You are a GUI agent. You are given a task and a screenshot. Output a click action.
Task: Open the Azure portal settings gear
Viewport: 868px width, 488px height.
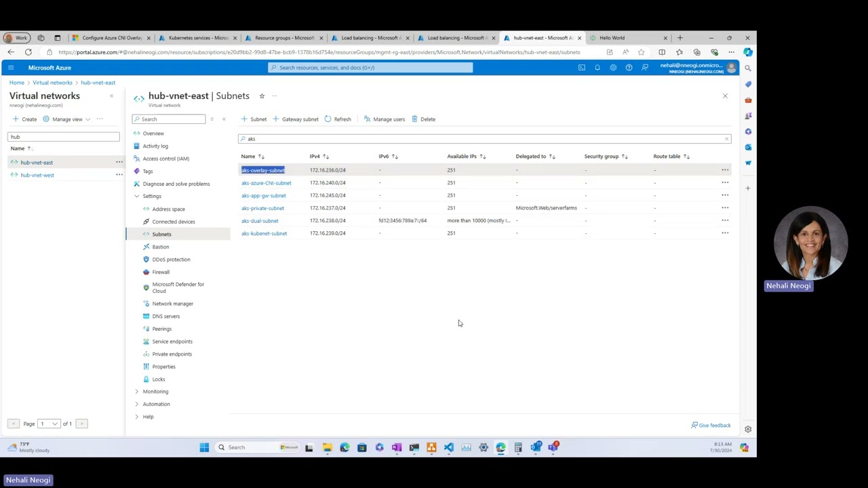[x=613, y=68]
